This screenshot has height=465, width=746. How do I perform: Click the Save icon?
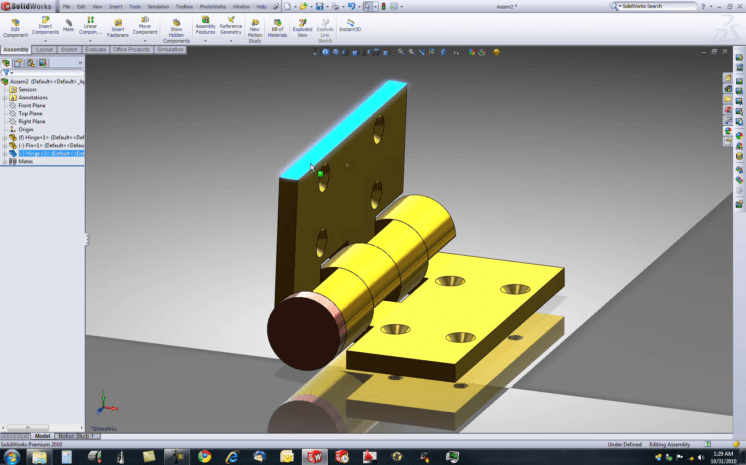click(320, 6)
